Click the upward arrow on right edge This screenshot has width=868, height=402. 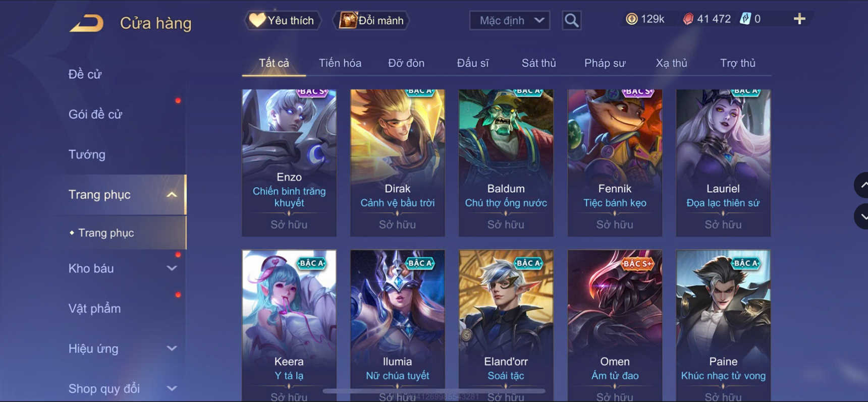coord(862,185)
